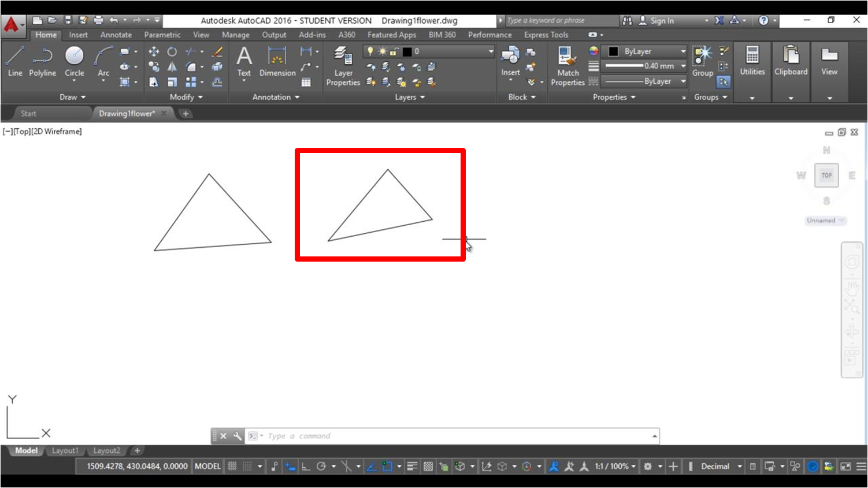Viewport: 868px width, 488px height.
Task: Toggle drawing grid display in status bar
Action: (x=232, y=466)
